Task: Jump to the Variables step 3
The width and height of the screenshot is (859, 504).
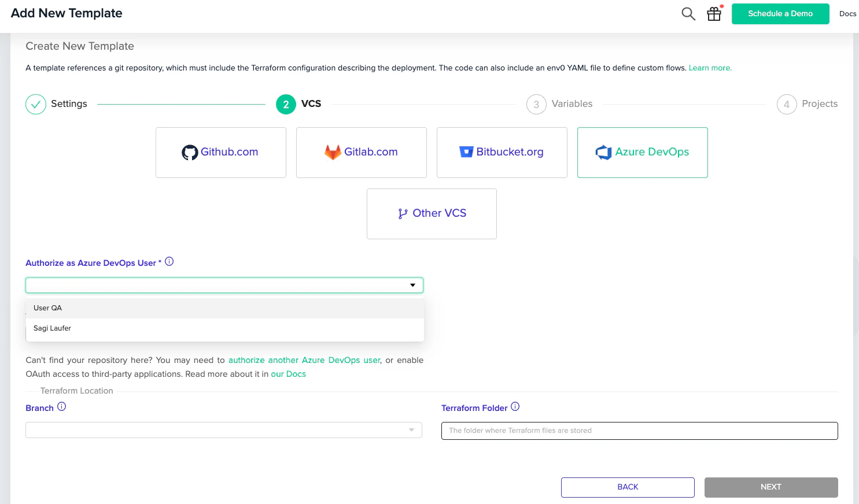Action: click(536, 104)
